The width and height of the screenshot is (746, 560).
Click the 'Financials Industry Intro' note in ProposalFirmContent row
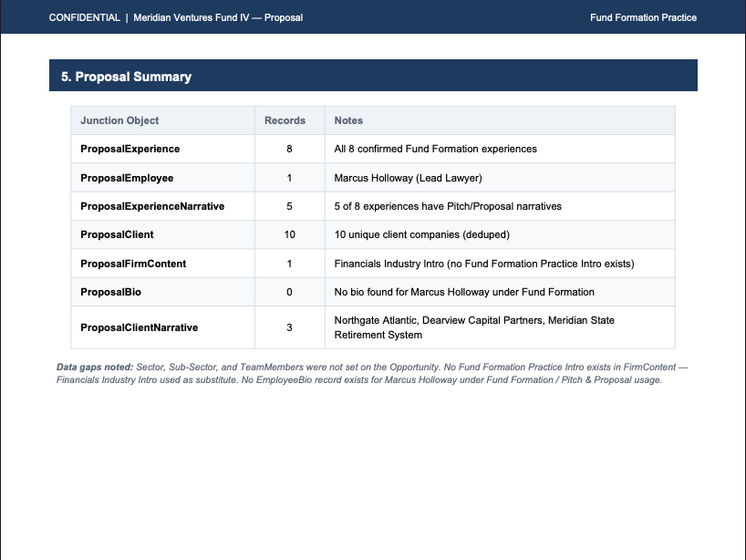pyautogui.click(x=484, y=264)
